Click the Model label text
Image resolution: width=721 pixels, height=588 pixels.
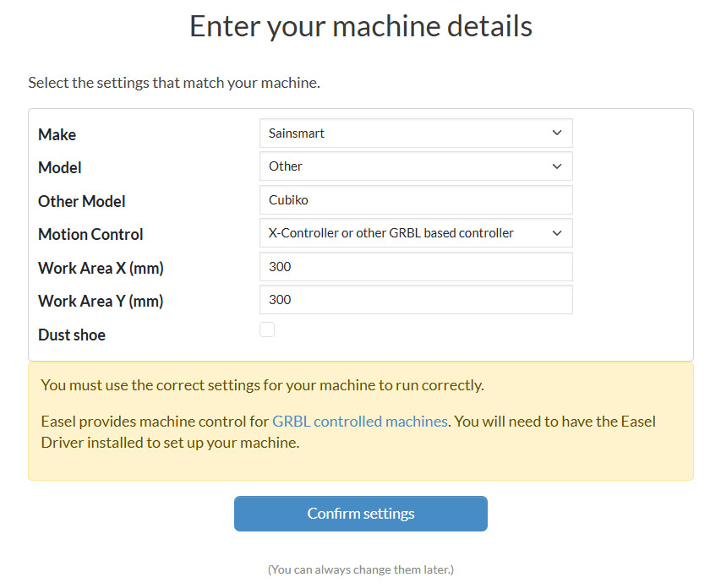point(60,168)
